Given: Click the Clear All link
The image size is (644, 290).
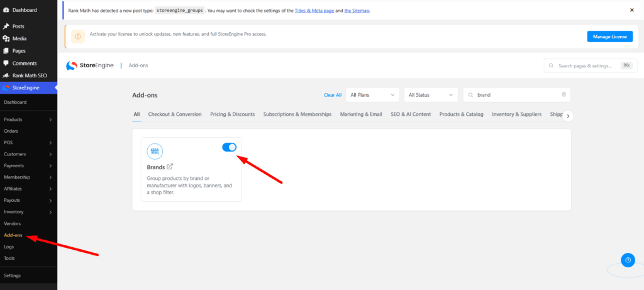Looking at the screenshot, I should 333,95.
